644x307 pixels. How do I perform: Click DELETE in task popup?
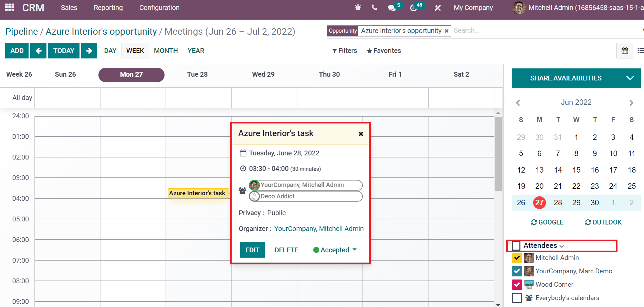[x=286, y=250]
